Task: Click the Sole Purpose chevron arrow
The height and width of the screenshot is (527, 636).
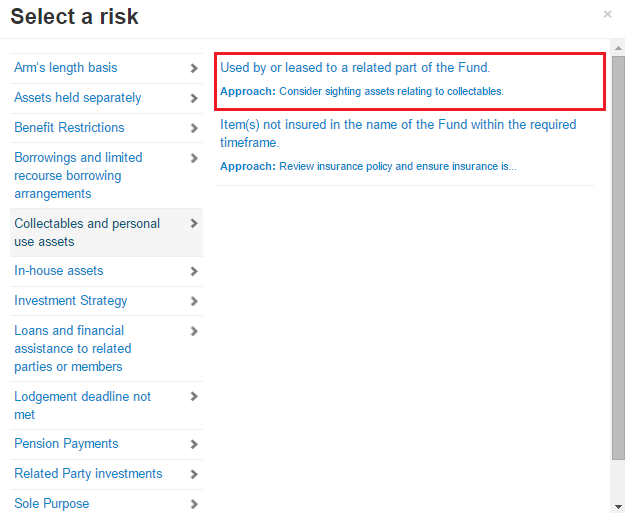Action: (x=194, y=505)
